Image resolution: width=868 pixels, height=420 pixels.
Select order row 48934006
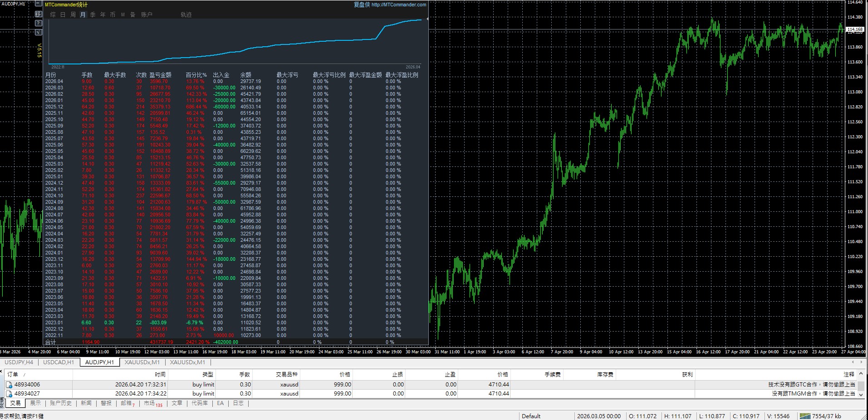430,385
